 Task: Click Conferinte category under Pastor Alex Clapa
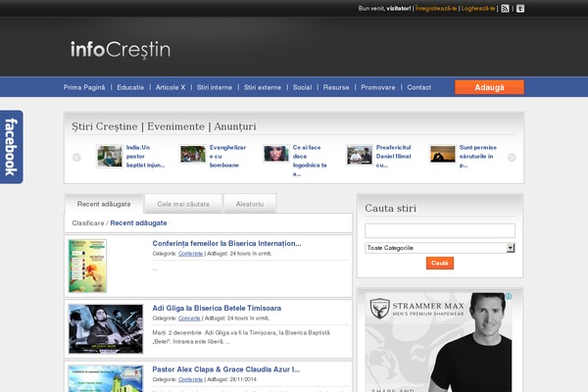190,379
